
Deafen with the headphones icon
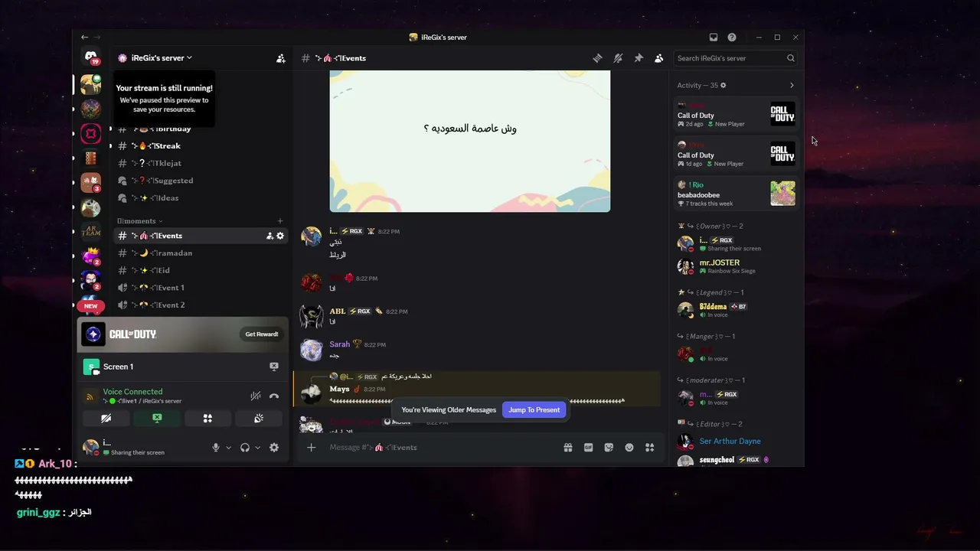coord(245,448)
